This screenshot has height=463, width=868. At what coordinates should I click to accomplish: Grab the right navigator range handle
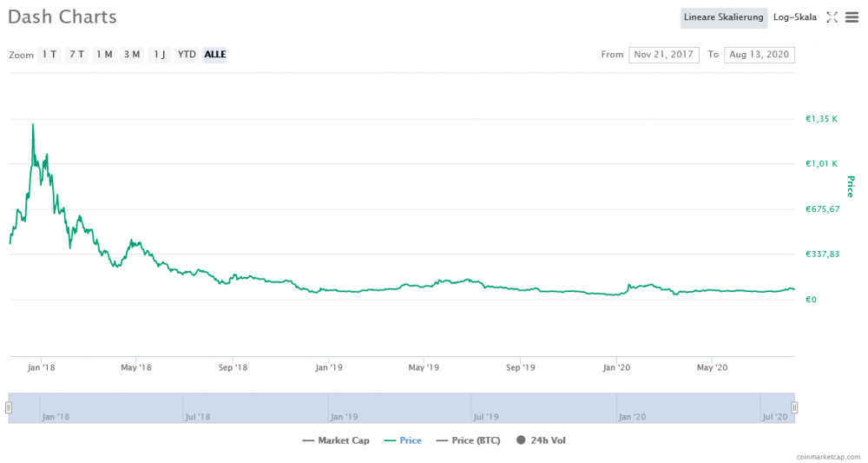(x=794, y=407)
